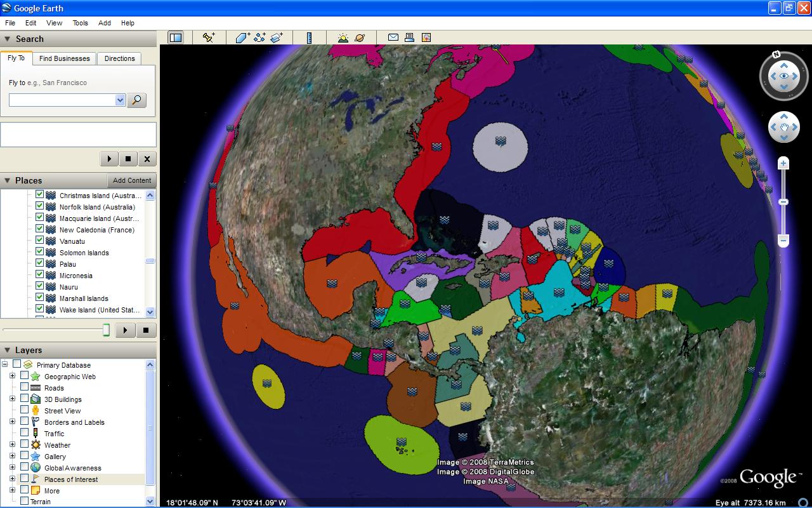This screenshot has height=508, width=812.
Task: Switch to the Find Businesses tab
Action: click(x=64, y=58)
